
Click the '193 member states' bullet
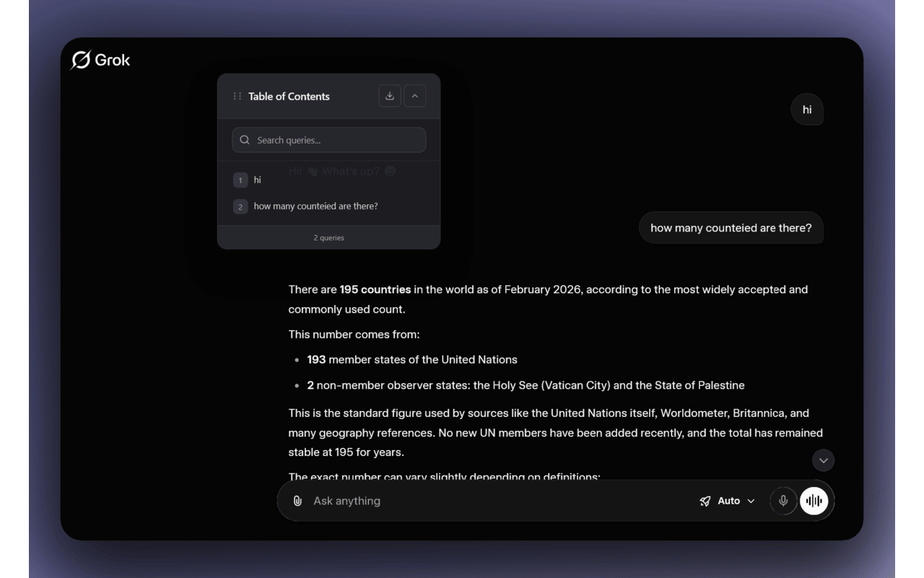click(x=412, y=360)
